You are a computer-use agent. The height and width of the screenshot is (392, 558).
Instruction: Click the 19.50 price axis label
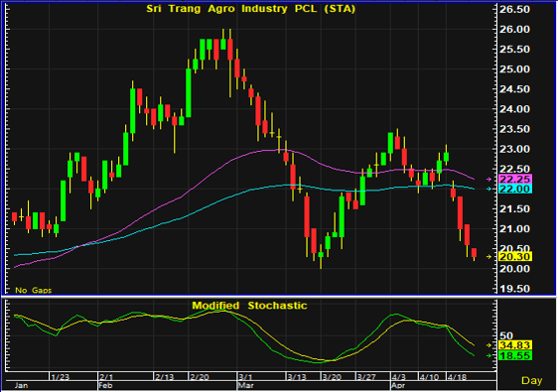514,289
